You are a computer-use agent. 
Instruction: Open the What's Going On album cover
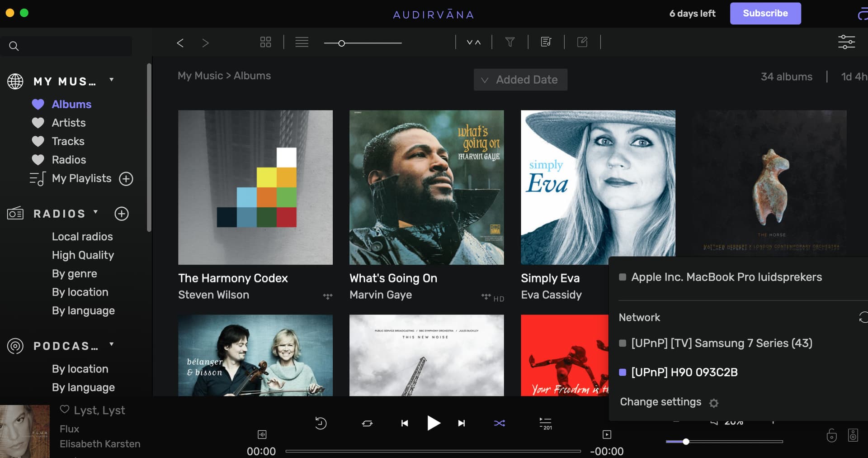click(426, 187)
